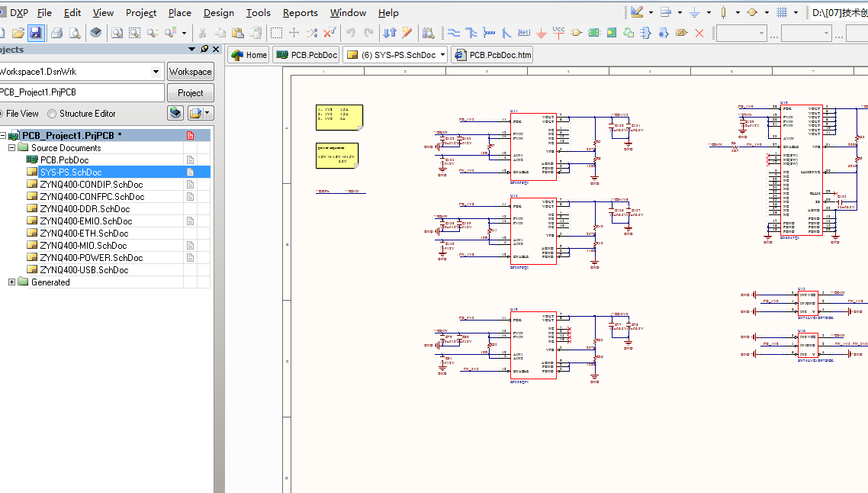Select the File View radio button
The height and width of the screenshot is (493, 868).
click(1, 114)
